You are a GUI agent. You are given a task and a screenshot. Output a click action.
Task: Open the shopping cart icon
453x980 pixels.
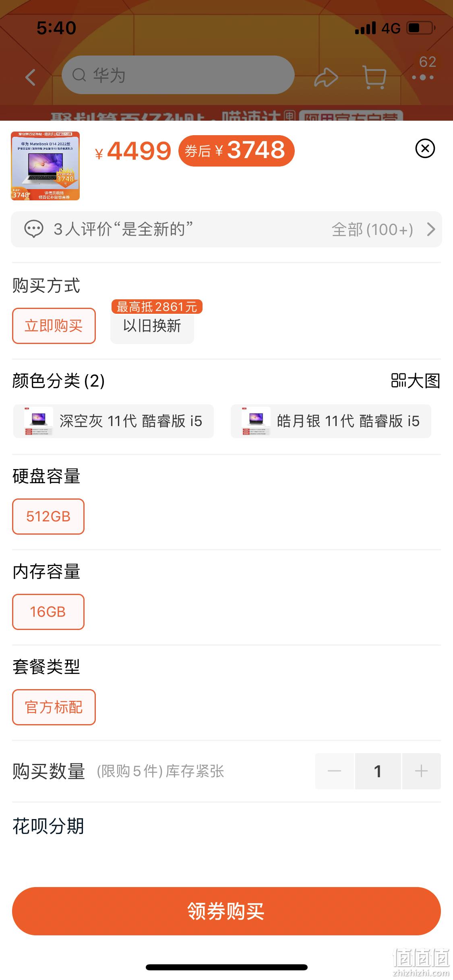374,77
